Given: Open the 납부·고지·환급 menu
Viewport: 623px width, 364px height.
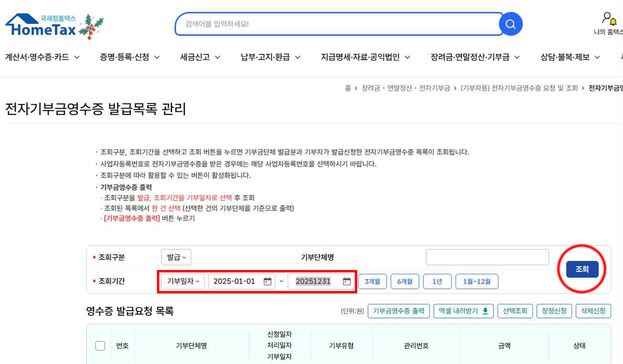Looking at the screenshot, I should pos(270,57).
